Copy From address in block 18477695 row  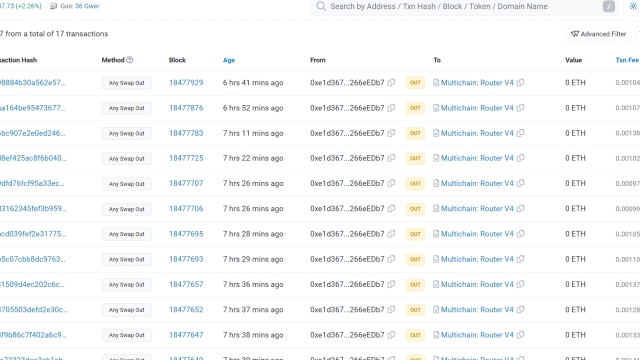[x=391, y=234]
